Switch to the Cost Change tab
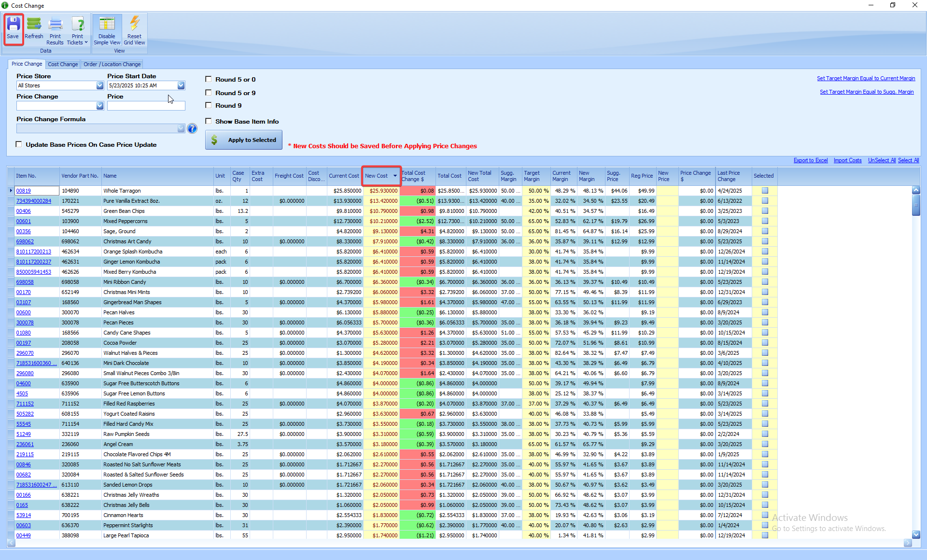927x560 pixels. click(x=63, y=64)
